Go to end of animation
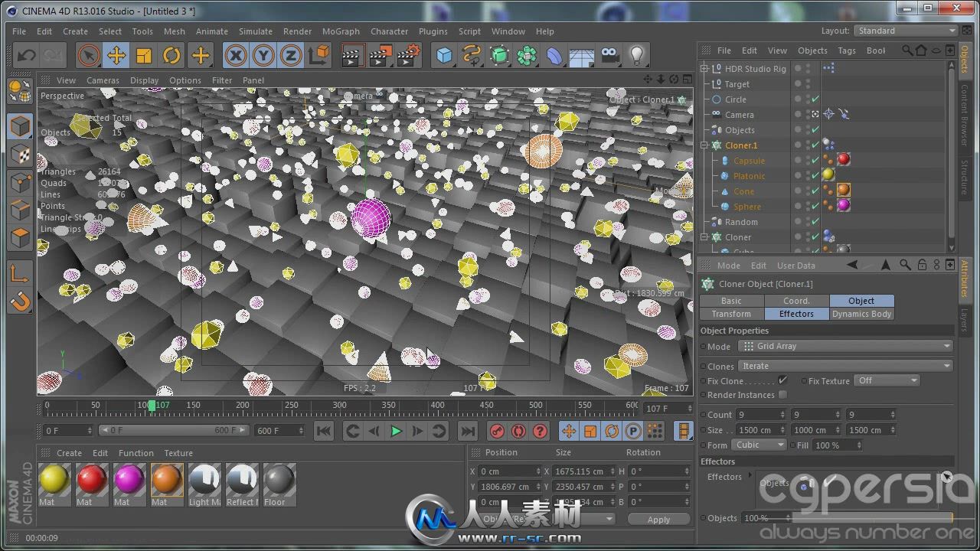 pos(467,431)
